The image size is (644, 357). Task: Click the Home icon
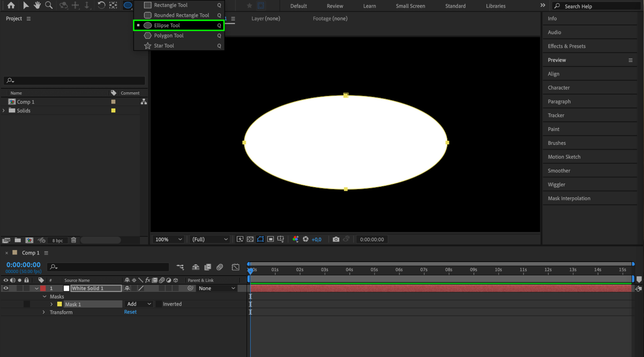coord(11,5)
